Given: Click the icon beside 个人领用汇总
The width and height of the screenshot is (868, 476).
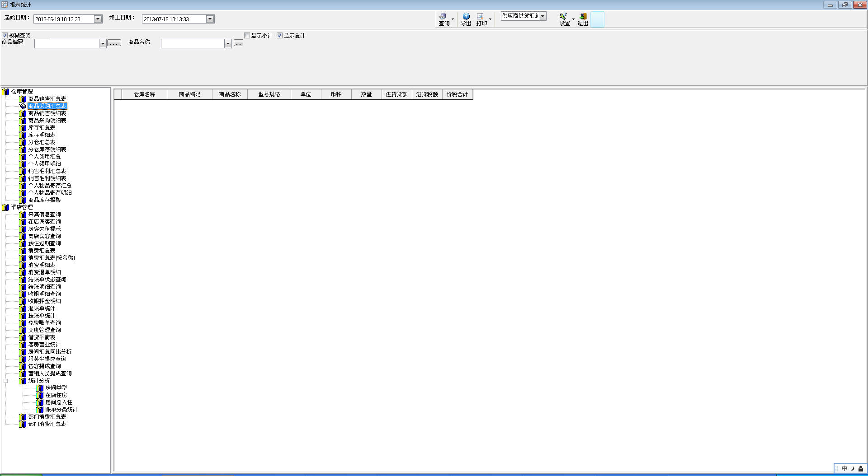Looking at the screenshot, I should tap(23, 157).
